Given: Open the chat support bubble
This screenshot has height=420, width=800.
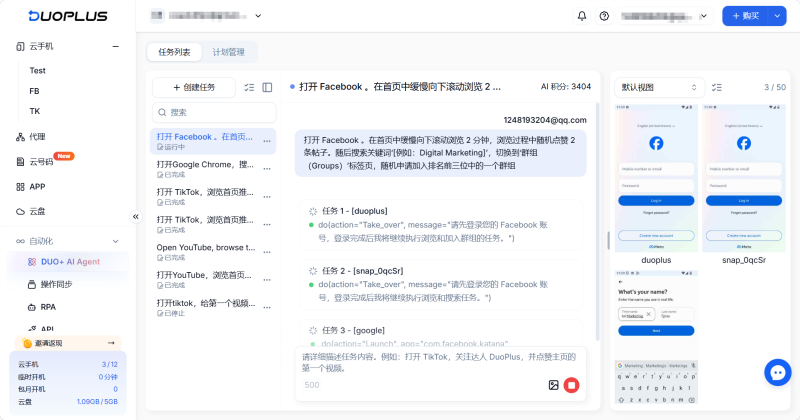Looking at the screenshot, I should 778,373.
